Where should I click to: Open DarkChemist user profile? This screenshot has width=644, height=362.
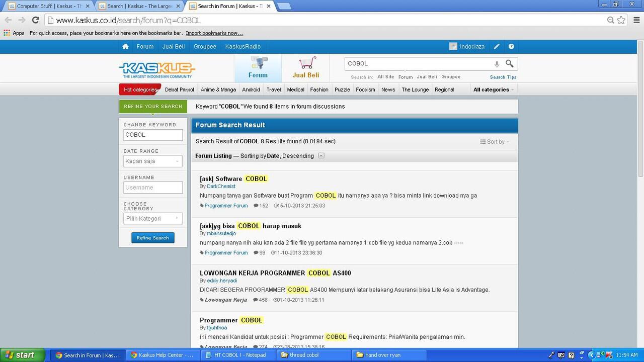(221, 187)
